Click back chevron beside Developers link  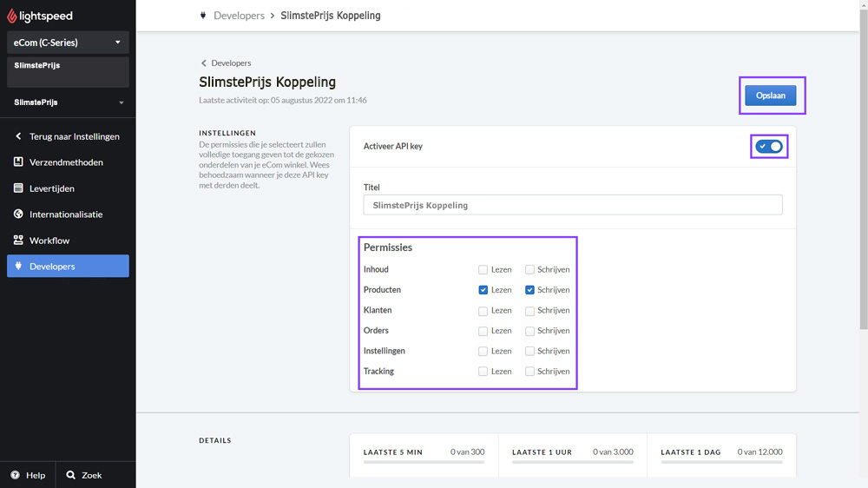(x=204, y=63)
